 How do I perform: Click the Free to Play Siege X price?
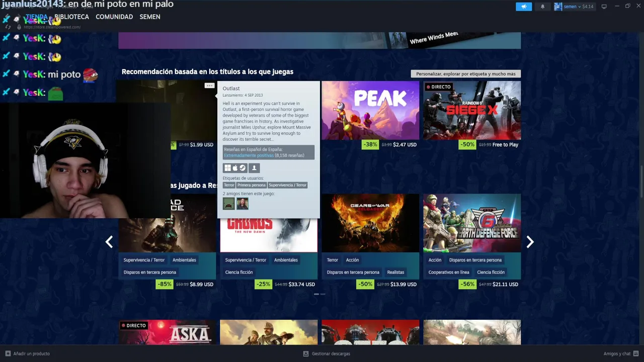[x=505, y=145]
